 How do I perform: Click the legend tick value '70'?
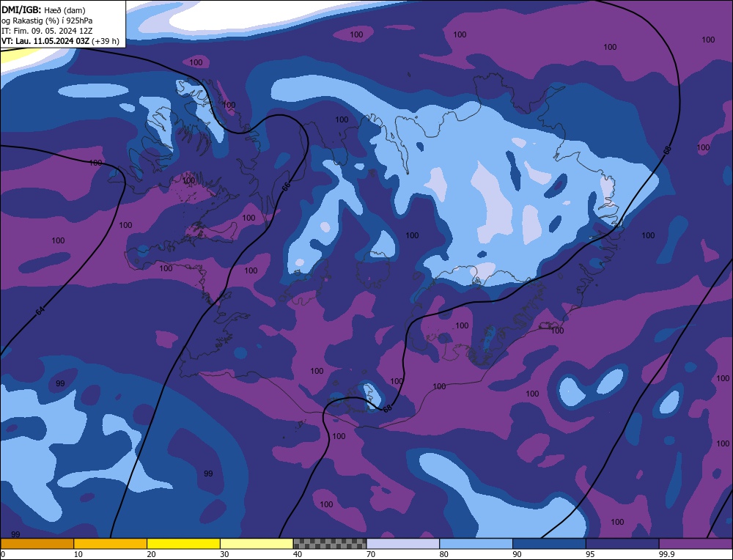coord(370,554)
